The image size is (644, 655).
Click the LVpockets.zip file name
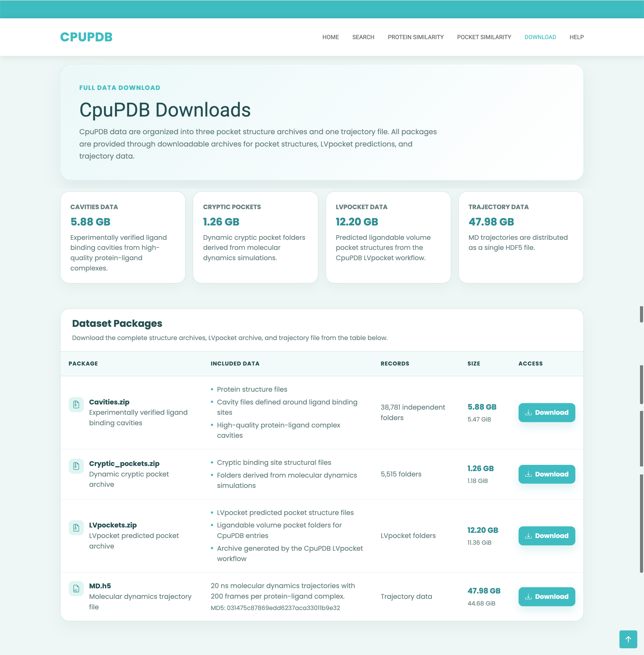(x=113, y=525)
